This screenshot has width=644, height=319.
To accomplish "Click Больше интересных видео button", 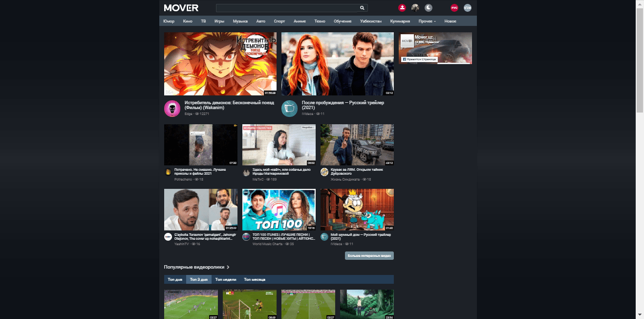I will click(x=369, y=255).
